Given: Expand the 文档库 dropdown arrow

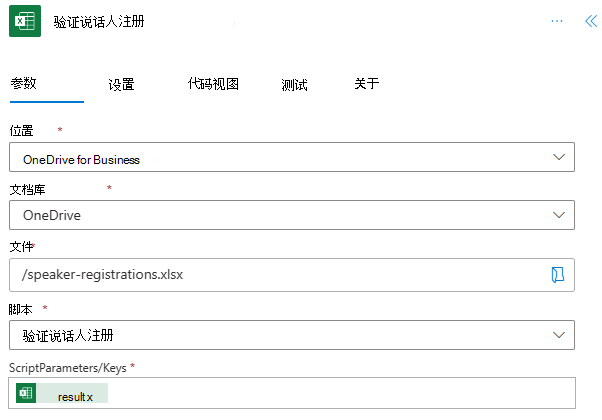Looking at the screenshot, I should pos(559,215).
